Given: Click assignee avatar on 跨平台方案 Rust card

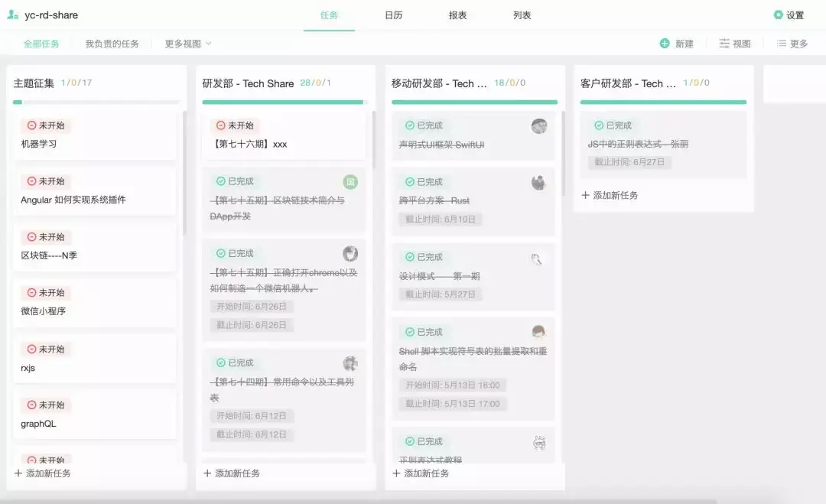Looking at the screenshot, I should pos(538,183).
